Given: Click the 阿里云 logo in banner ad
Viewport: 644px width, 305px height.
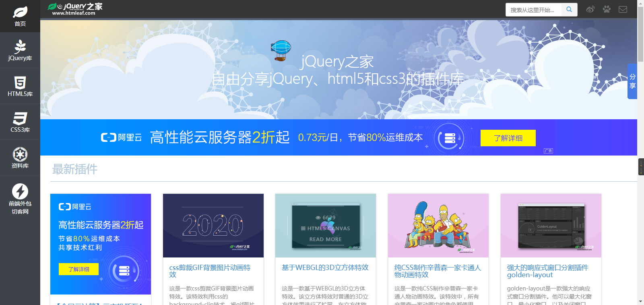Looking at the screenshot, I should (x=121, y=137).
